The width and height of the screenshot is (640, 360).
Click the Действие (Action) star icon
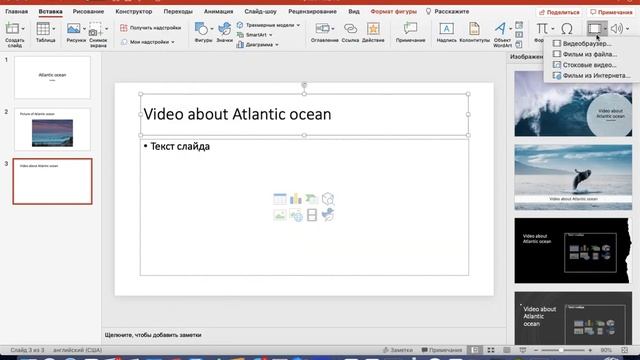(373, 29)
